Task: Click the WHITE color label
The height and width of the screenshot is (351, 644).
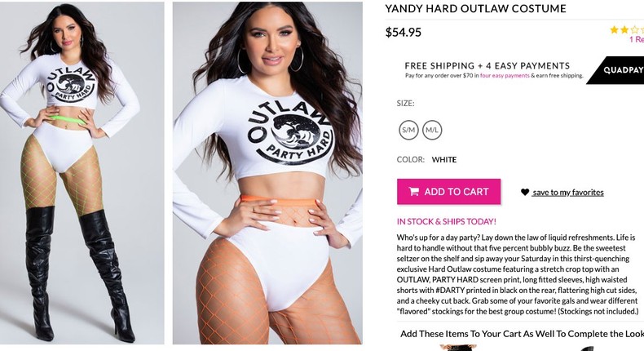Action: [444, 160]
